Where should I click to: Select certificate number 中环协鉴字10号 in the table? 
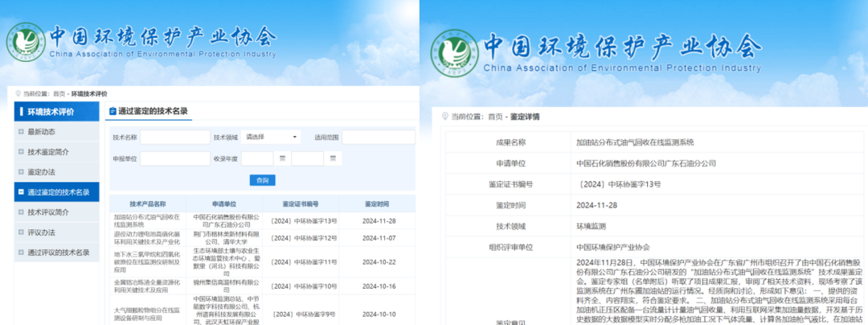coord(304,286)
